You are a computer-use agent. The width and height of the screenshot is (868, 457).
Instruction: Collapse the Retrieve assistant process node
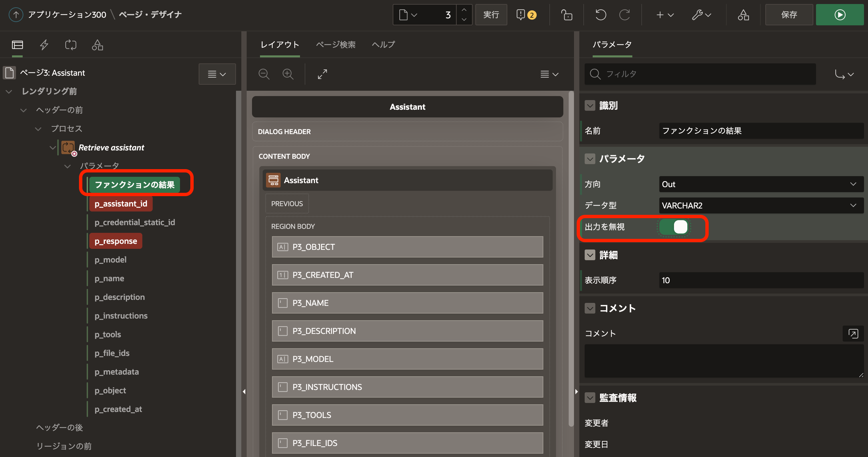(53, 148)
